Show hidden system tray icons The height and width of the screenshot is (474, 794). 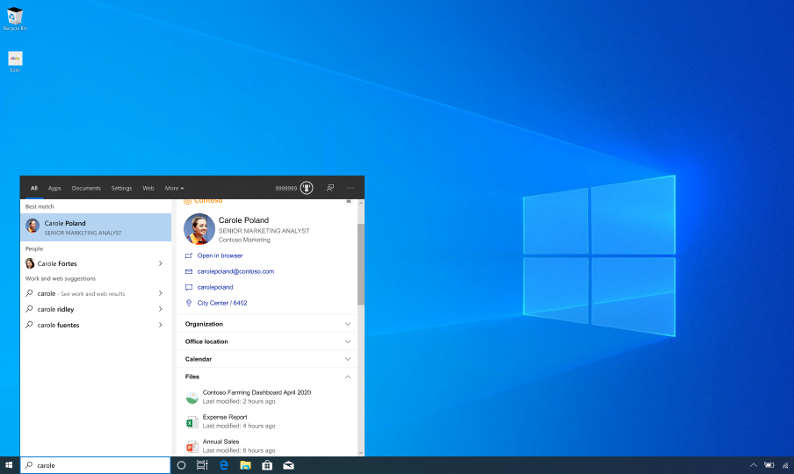point(753,465)
